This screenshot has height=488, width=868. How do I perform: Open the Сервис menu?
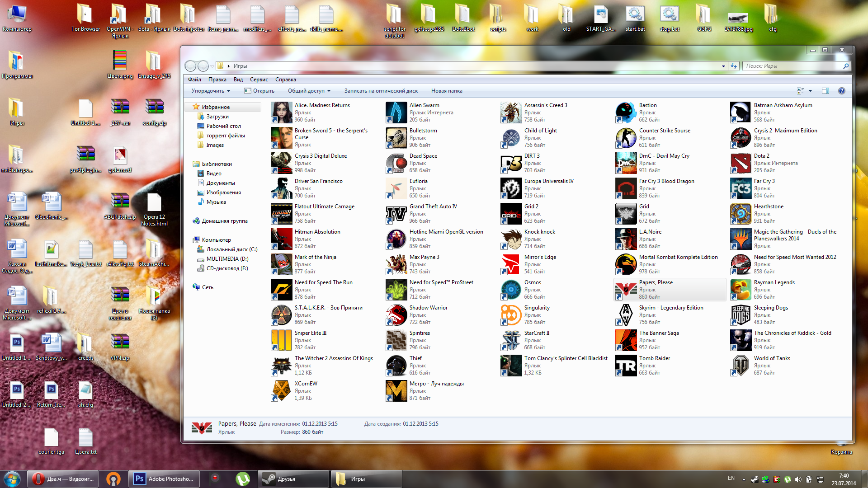259,80
